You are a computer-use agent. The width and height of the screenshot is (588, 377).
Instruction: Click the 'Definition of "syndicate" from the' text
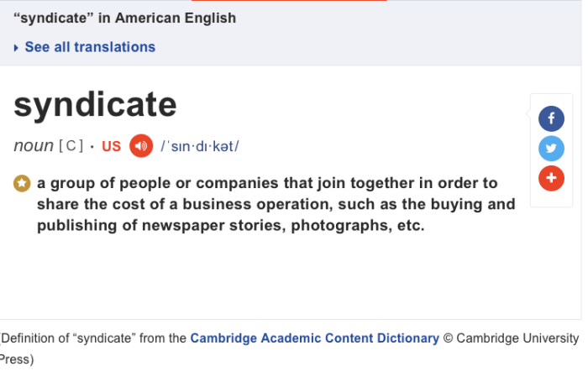[x=94, y=338]
